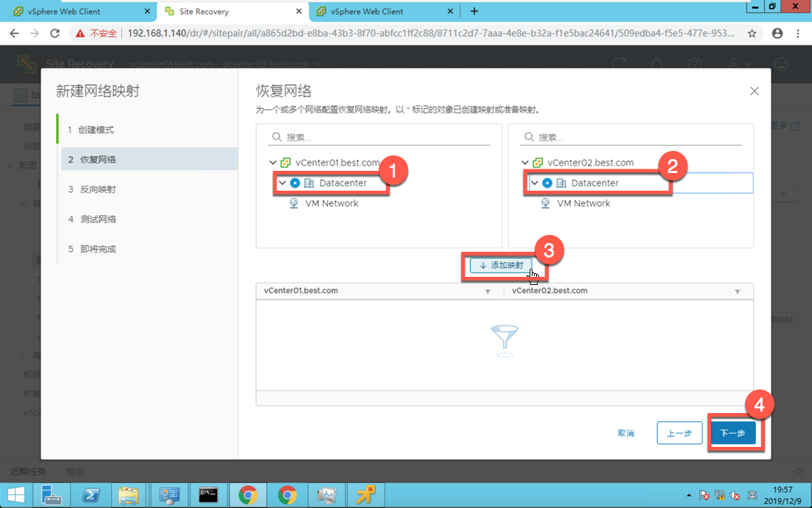Open the Chrome three-dot menu

(797, 33)
